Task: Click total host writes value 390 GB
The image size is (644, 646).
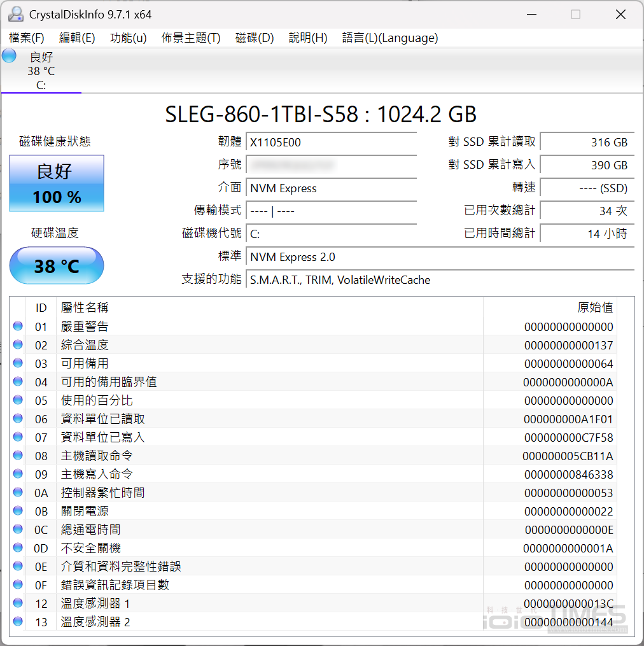Action: tap(587, 165)
